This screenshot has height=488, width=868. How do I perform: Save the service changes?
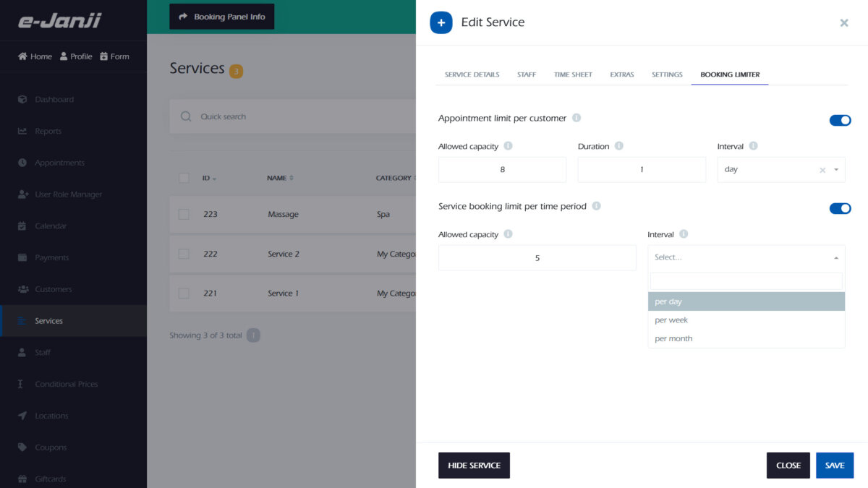coord(835,465)
